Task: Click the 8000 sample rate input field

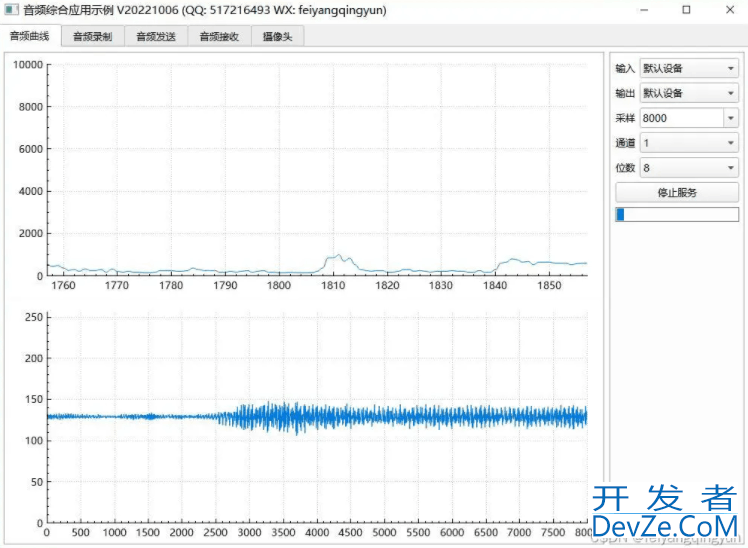Action: [682, 118]
